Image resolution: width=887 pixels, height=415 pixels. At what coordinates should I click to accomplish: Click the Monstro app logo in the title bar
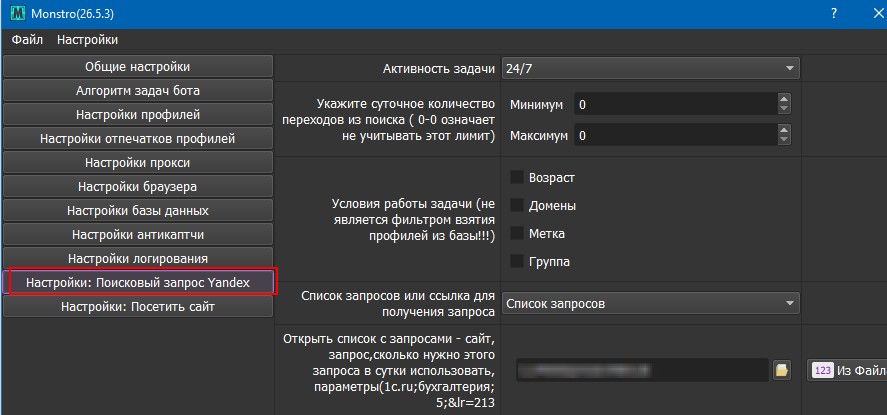(x=13, y=13)
